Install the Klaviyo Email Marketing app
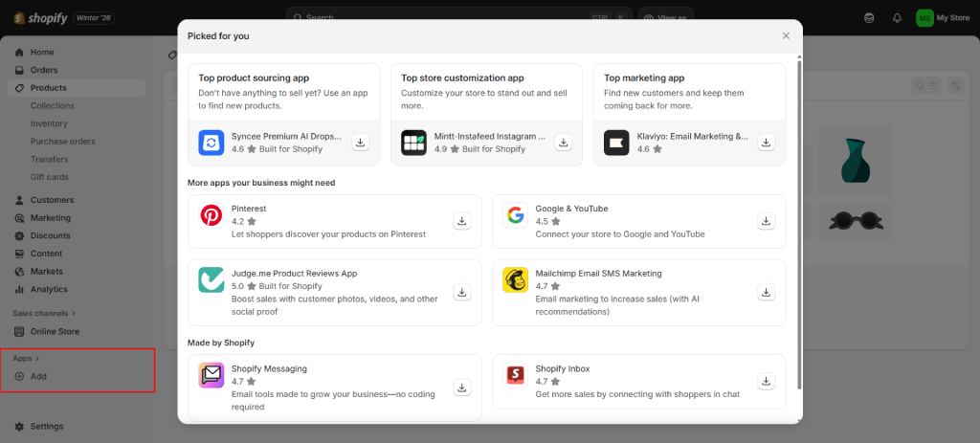 pos(767,143)
